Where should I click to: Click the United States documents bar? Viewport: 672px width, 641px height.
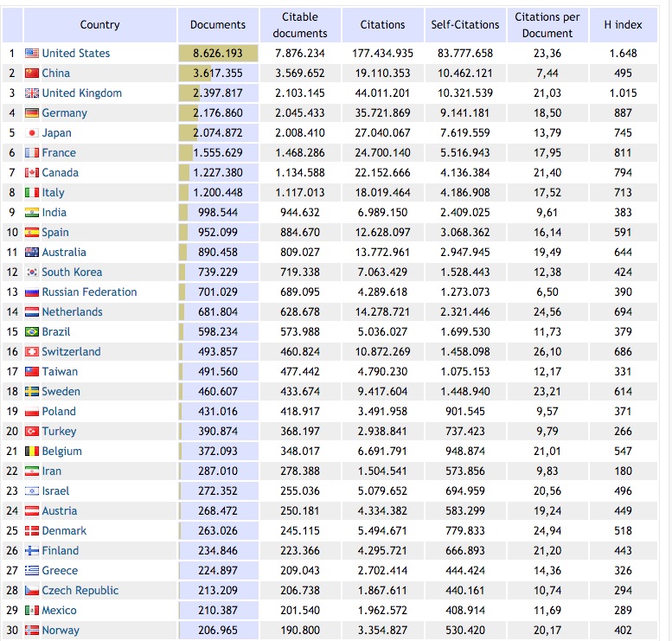point(218,54)
